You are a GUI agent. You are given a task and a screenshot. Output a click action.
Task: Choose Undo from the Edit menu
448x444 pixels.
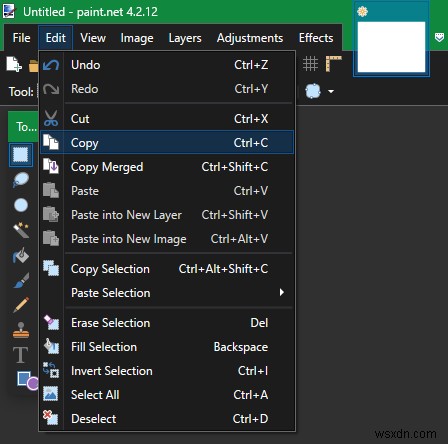coord(167,65)
